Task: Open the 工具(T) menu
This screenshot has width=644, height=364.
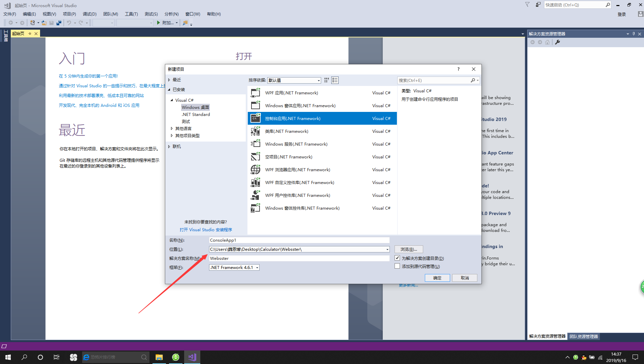Action: [x=131, y=14]
